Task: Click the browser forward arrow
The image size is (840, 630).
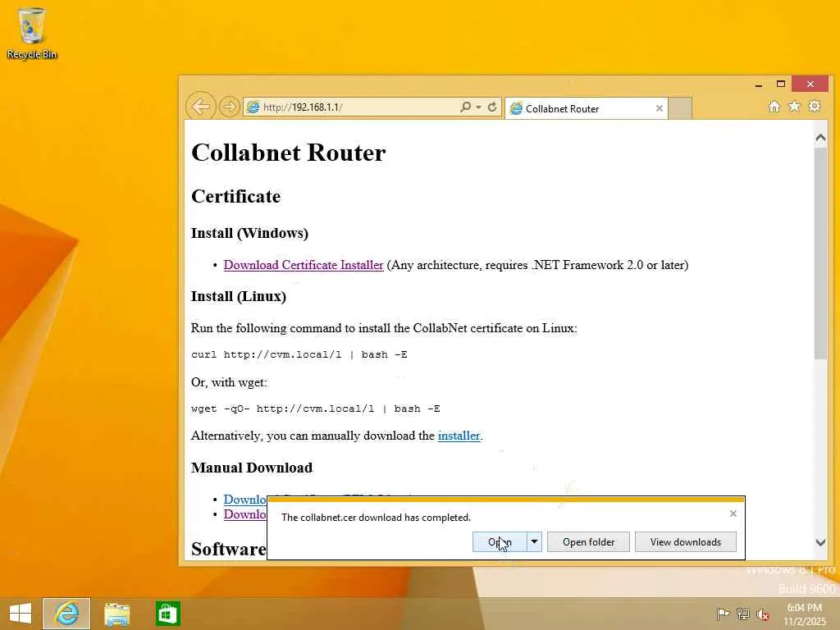Action: 230,107
